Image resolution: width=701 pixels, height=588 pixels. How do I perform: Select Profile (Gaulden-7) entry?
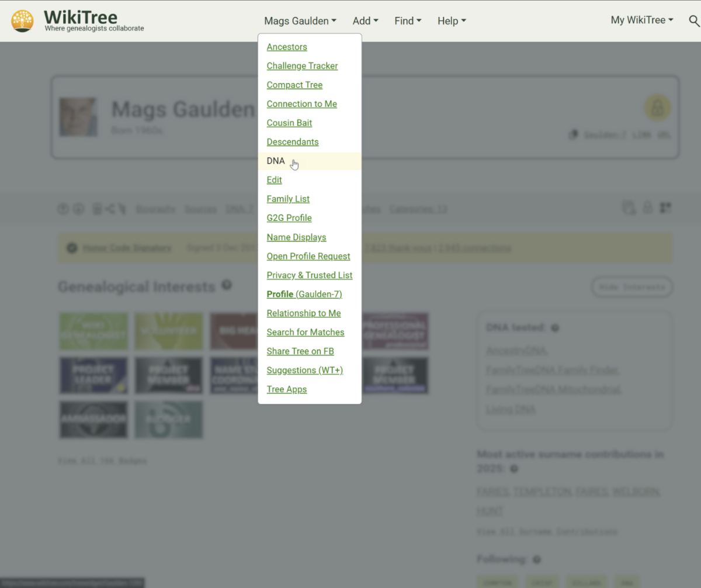[304, 294]
